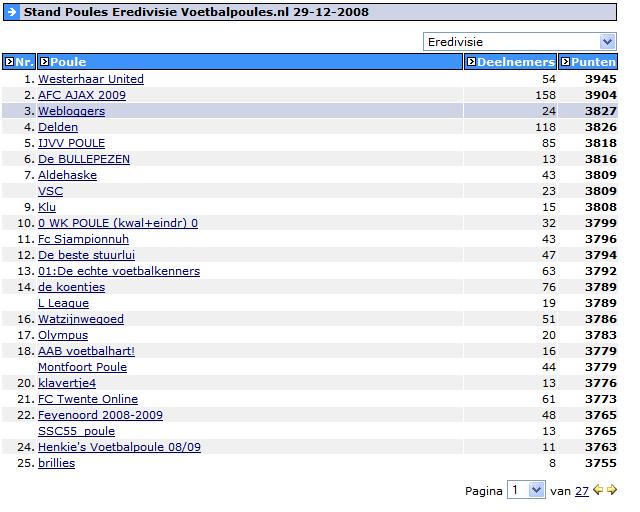Click the Punten column header
The width and height of the screenshot is (640, 512).
[594, 62]
